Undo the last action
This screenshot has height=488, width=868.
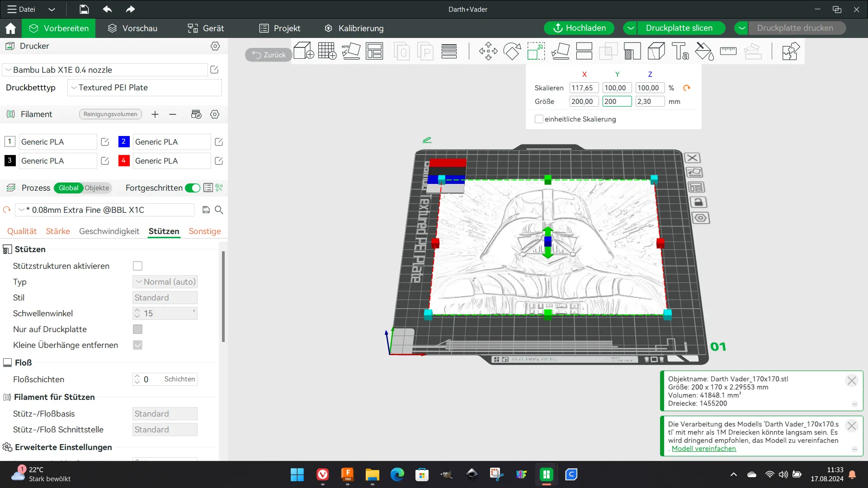tap(107, 9)
